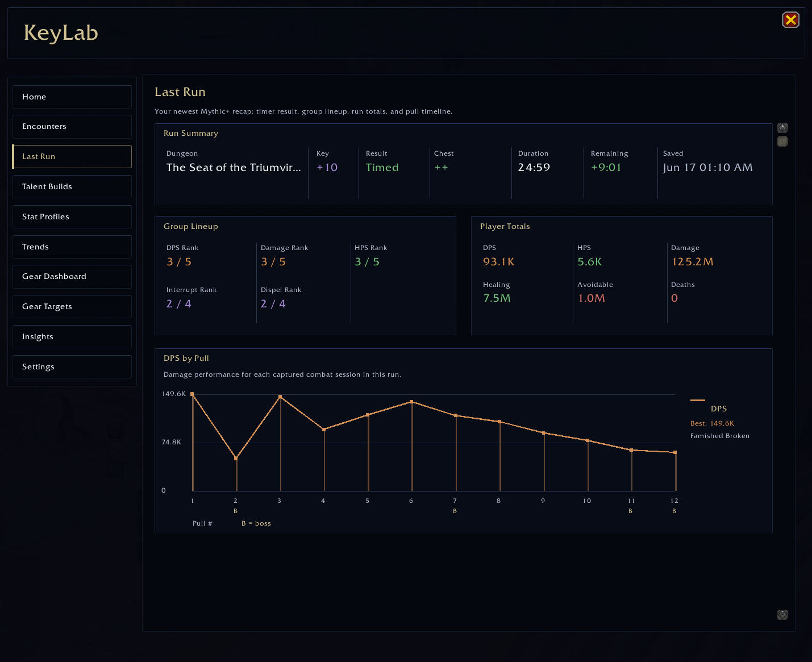Show the Gear Dashboard
This screenshot has height=662, width=812.
click(72, 277)
